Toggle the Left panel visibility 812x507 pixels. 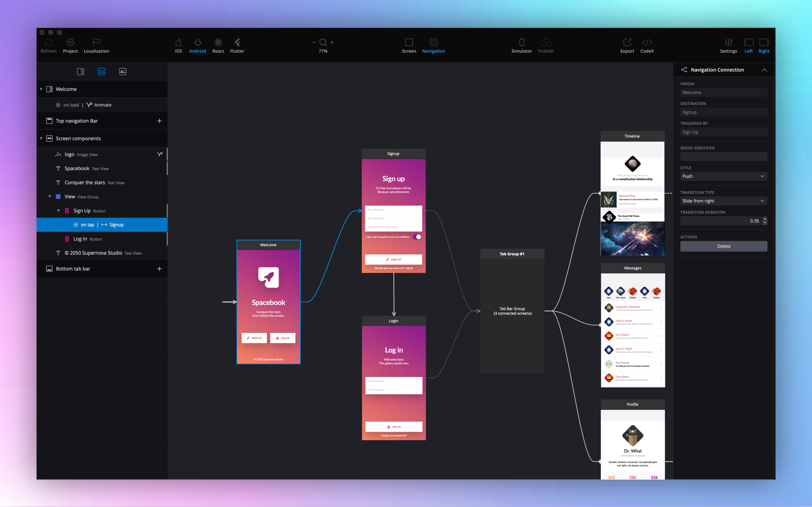click(x=748, y=43)
